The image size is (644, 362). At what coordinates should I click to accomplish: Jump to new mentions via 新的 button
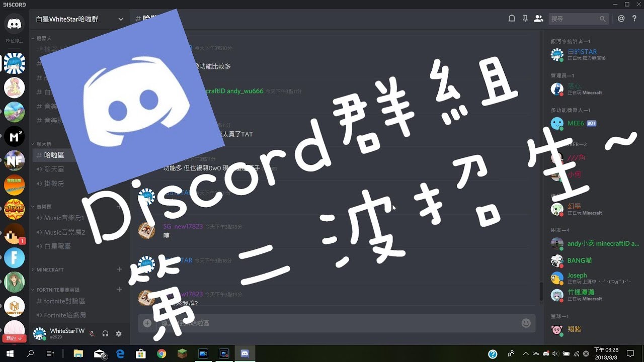click(14, 338)
